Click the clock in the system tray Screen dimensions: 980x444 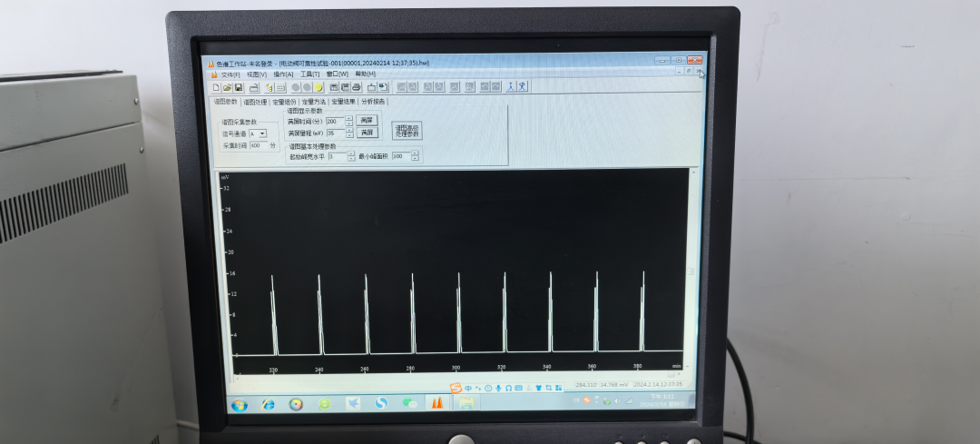(662, 400)
